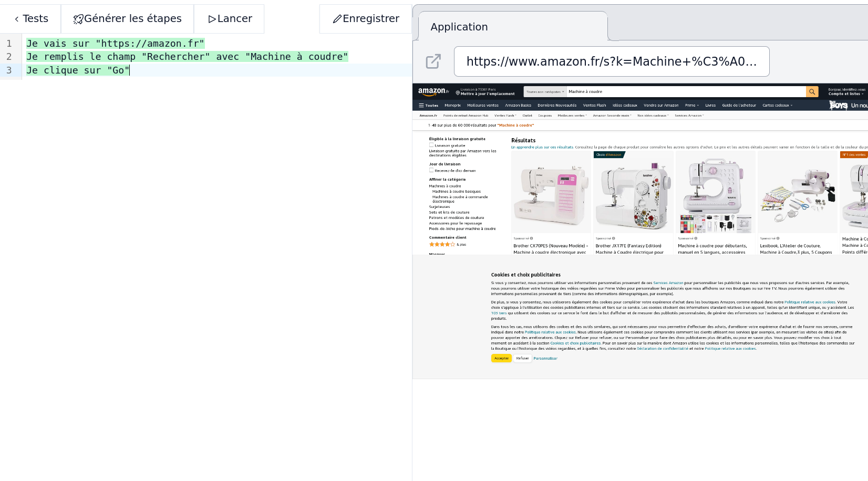The image size is (868, 481).
Task: Click the Amazon search magnifier button
Action: click(812, 92)
